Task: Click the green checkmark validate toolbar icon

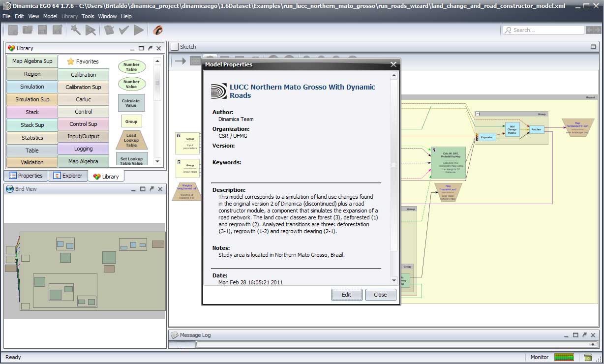Action: [x=124, y=30]
